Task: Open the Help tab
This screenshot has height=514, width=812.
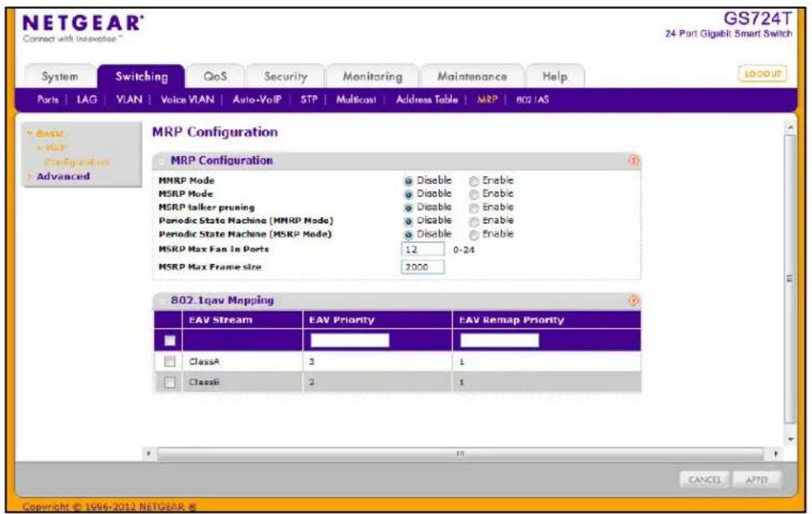Action: pos(555,77)
